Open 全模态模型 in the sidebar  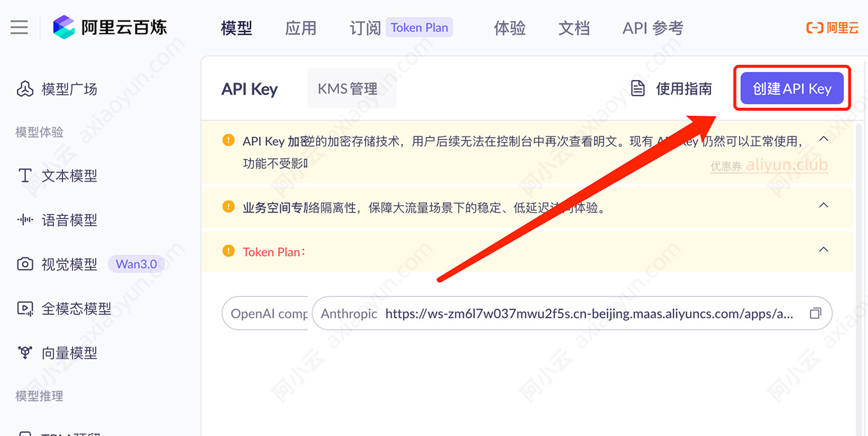76,308
